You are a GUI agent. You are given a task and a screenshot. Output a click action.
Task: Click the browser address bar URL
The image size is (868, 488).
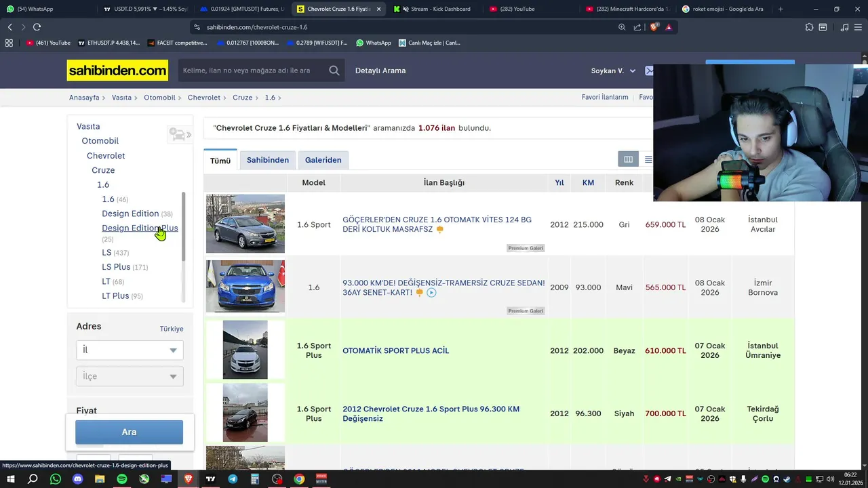tap(257, 27)
